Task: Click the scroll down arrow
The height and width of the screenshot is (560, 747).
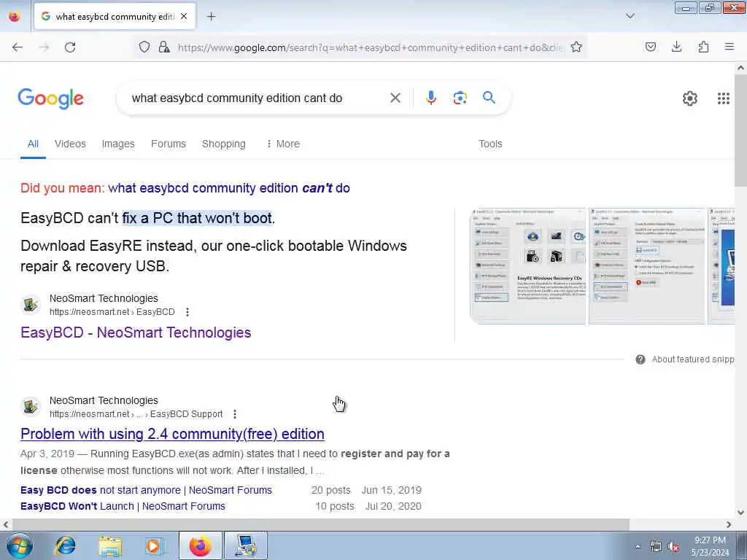Action: point(741,513)
